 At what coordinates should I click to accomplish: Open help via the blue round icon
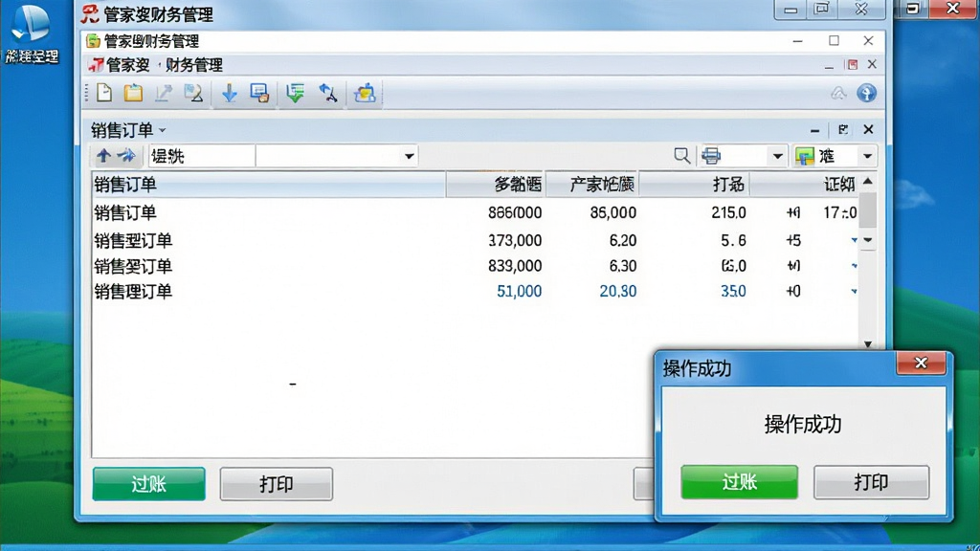(x=866, y=93)
